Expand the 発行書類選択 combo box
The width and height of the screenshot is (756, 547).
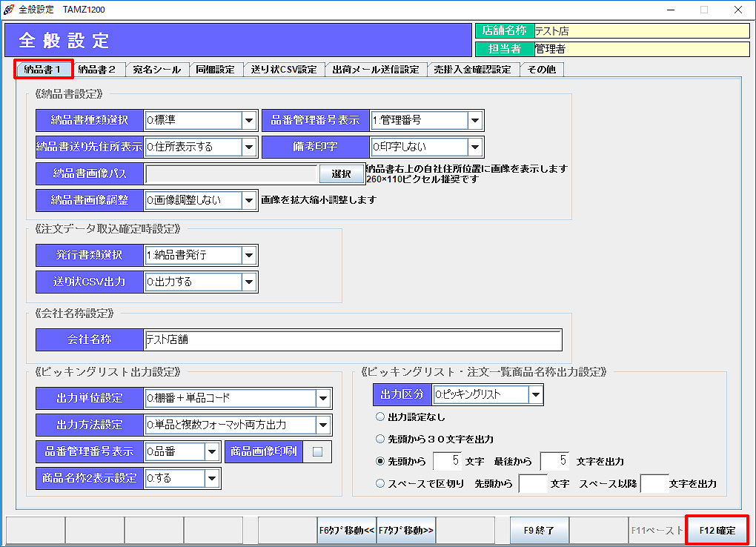click(x=249, y=255)
